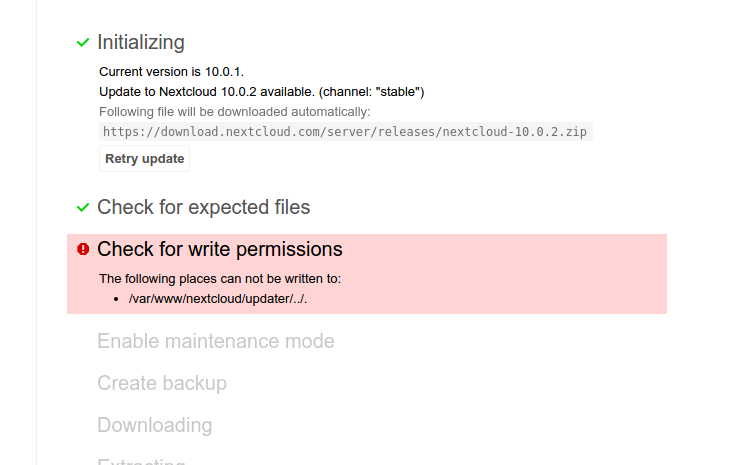Click the Create backup step
Viewport: 745px width, 465px height.
[x=161, y=383]
